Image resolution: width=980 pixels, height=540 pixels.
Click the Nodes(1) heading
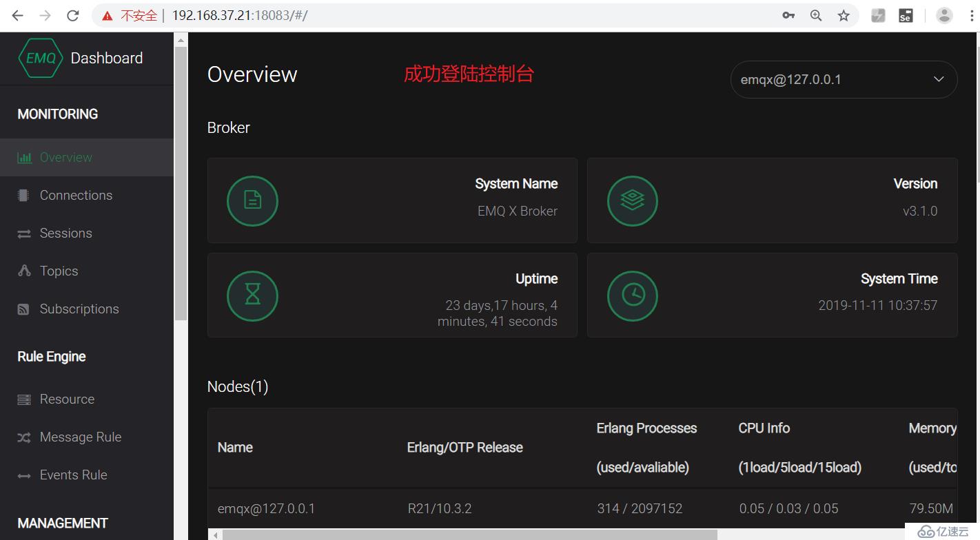point(238,386)
